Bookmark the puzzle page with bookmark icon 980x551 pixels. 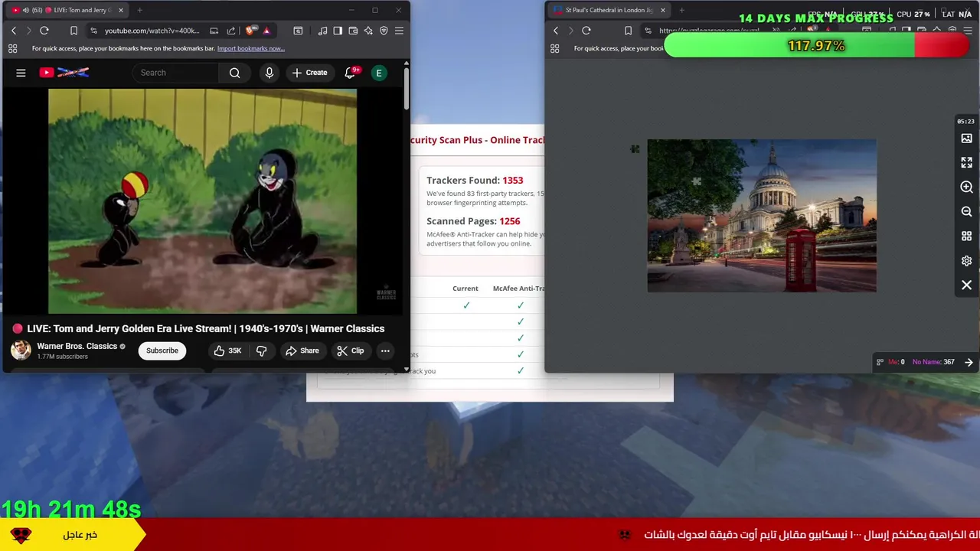[628, 31]
